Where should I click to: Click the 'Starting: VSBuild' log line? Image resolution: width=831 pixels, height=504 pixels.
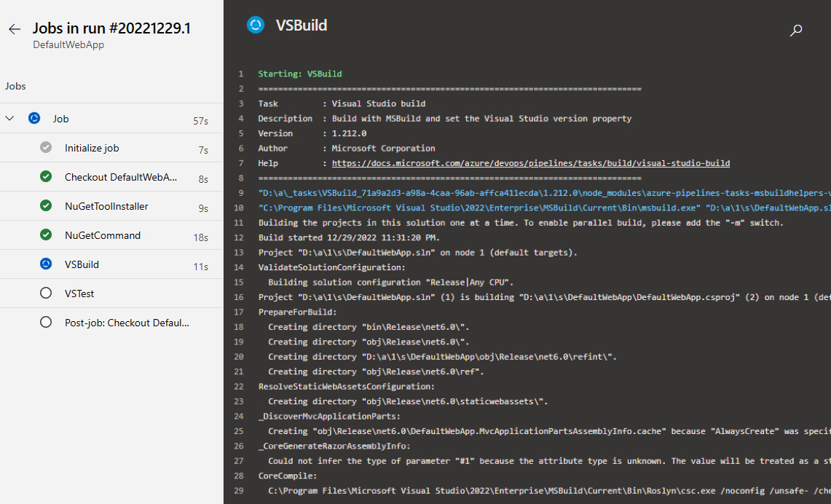coord(300,74)
